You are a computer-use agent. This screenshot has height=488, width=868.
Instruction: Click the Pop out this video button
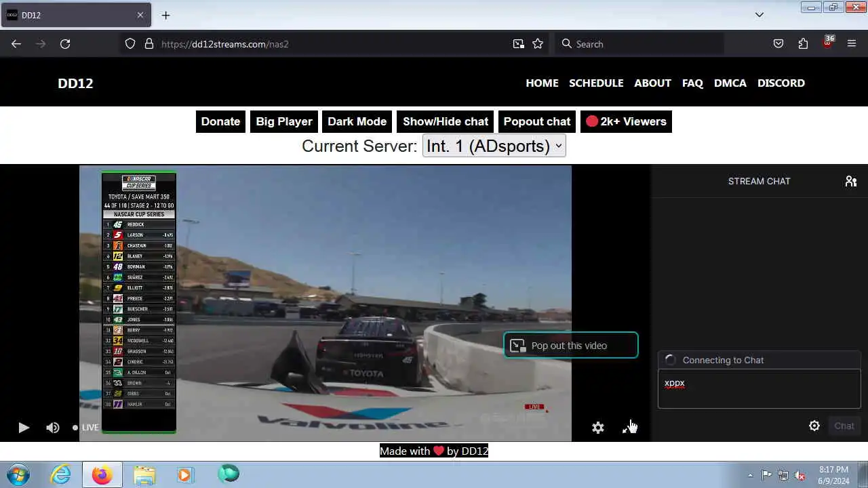[570, 346]
